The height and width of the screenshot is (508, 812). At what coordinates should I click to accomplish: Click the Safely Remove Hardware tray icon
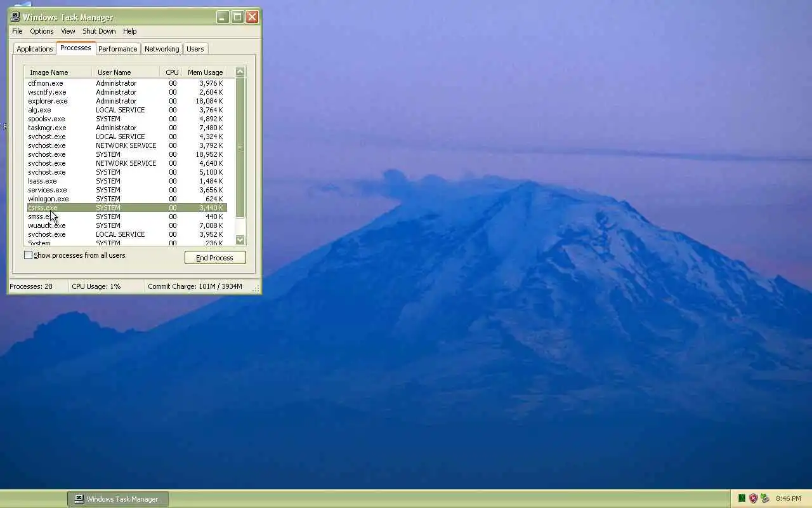[x=764, y=498]
